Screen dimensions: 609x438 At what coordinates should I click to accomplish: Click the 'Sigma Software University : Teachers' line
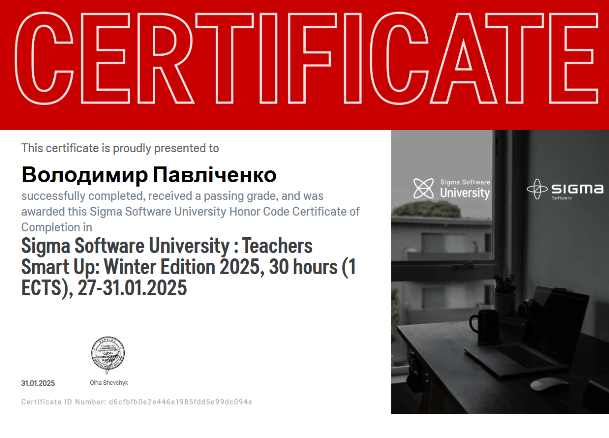pyautogui.click(x=167, y=246)
